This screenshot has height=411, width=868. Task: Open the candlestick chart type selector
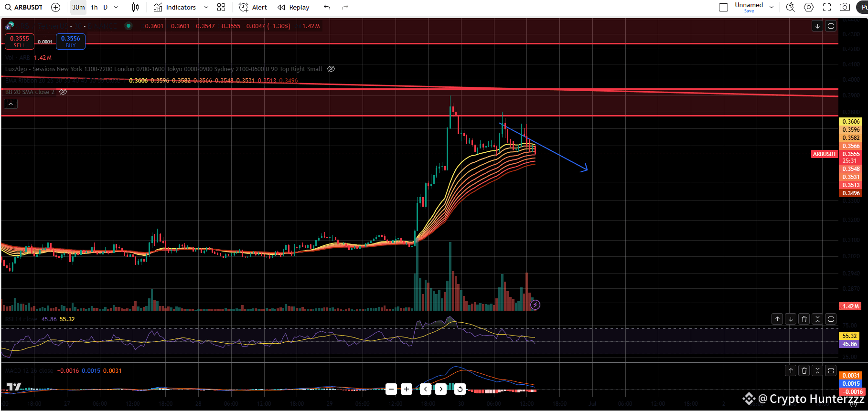coord(136,7)
